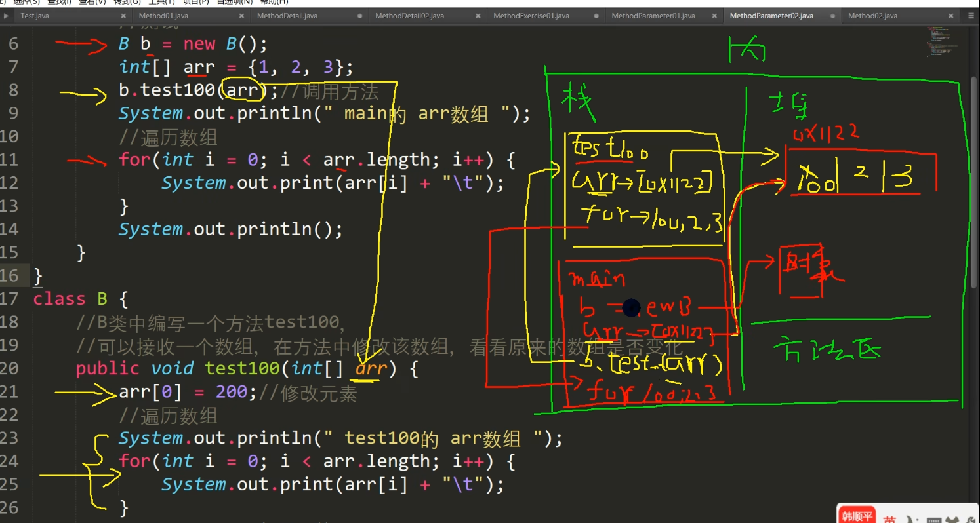Click the empty 'System.out.println();' on line 14
The width and height of the screenshot is (980, 523).
(x=231, y=229)
